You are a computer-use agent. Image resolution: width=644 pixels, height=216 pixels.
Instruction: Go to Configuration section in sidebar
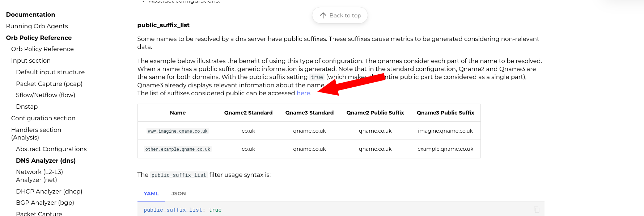click(x=43, y=118)
